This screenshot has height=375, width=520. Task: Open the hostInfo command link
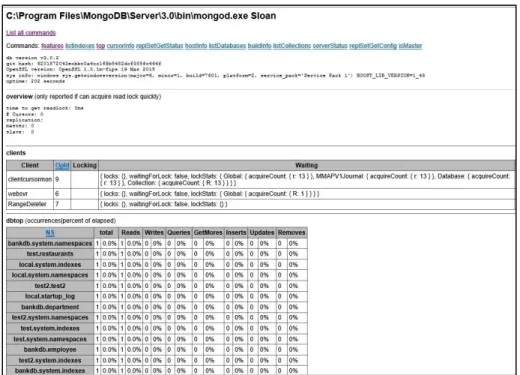pyautogui.click(x=196, y=46)
